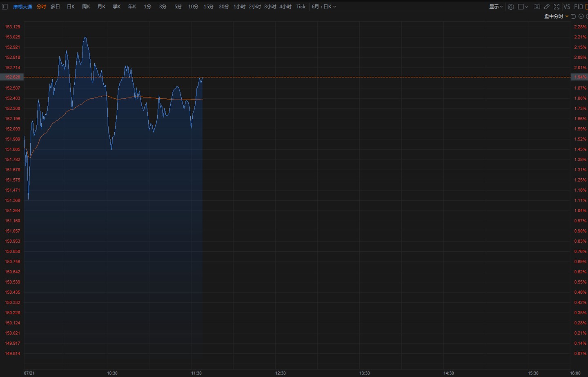The height and width of the screenshot is (377, 588).
Task: Open the F10 company info
Action: tap(578, 7)
